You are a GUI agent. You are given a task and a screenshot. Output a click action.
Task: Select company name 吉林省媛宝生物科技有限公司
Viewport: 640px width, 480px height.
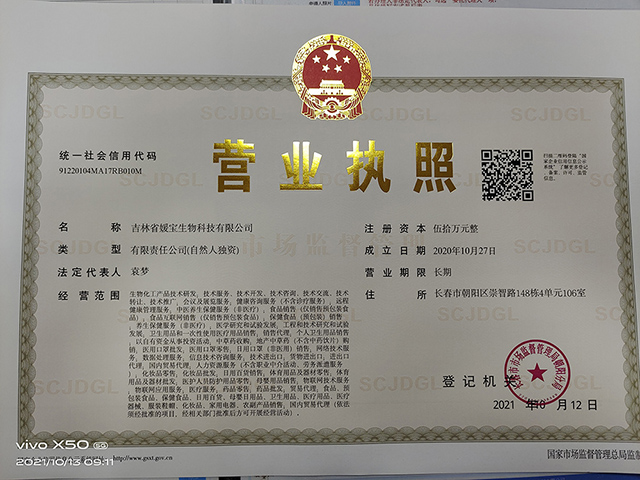click(x=191, y=228)
